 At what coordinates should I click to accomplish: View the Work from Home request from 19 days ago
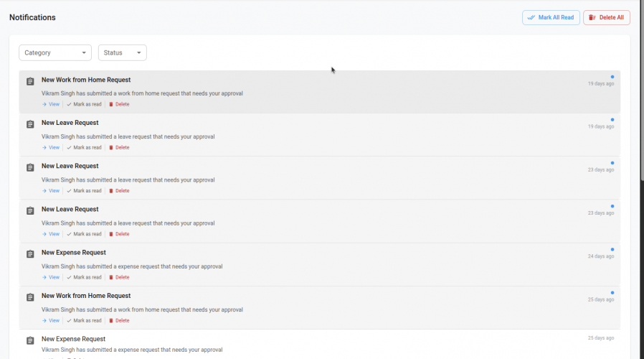(51, 104)
